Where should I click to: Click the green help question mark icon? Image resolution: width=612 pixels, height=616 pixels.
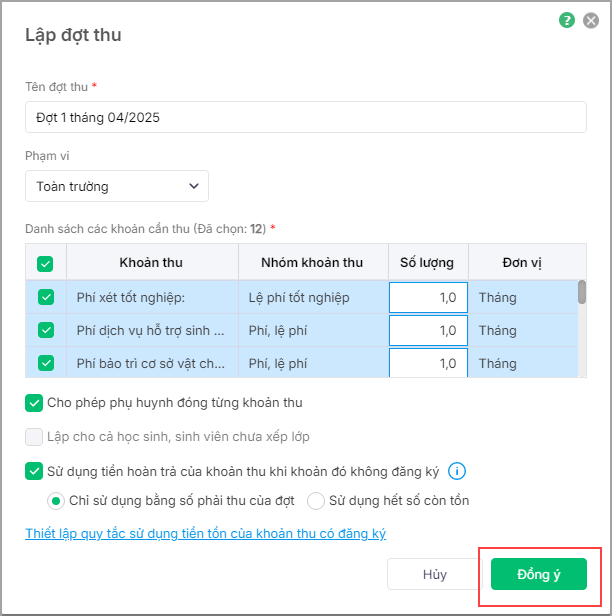[x=568, y=19]
